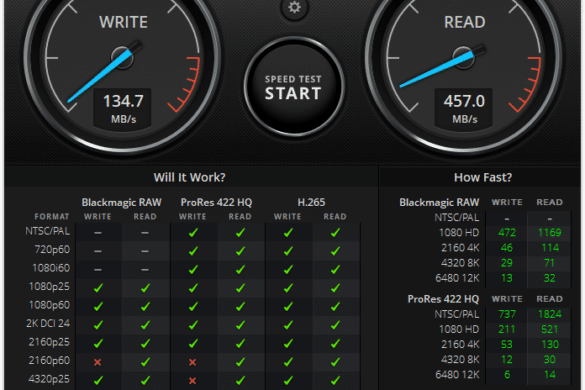Click the FORMAT column label
Image resolution: width=585 pixels, height=390 pixels.
tap(52, 216)
